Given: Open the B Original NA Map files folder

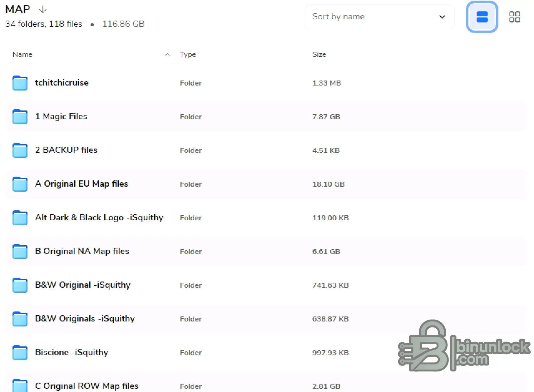Looking at the screenshot, I should pyautogui.click(x=82, y=252).
